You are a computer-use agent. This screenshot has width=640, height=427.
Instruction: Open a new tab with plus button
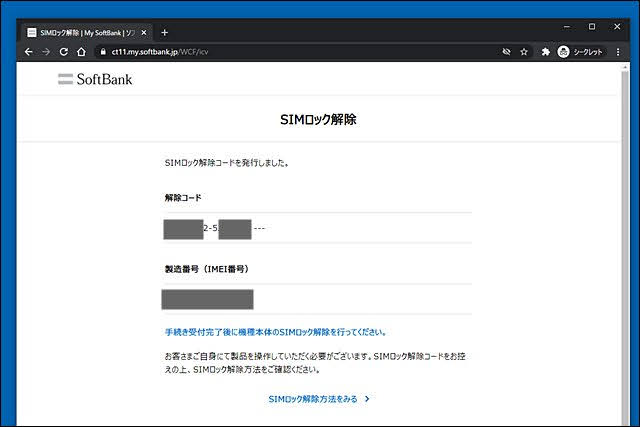tap(164, 33)
